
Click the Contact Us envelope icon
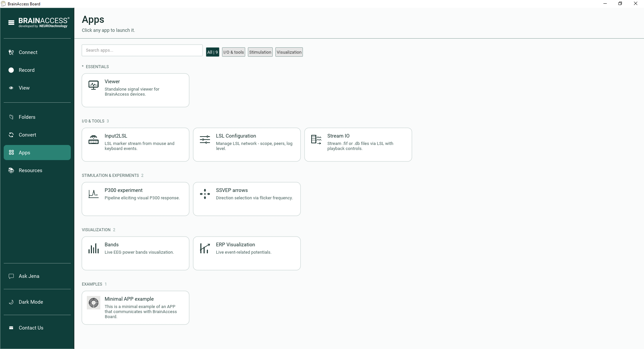click(x=11, y=328)
